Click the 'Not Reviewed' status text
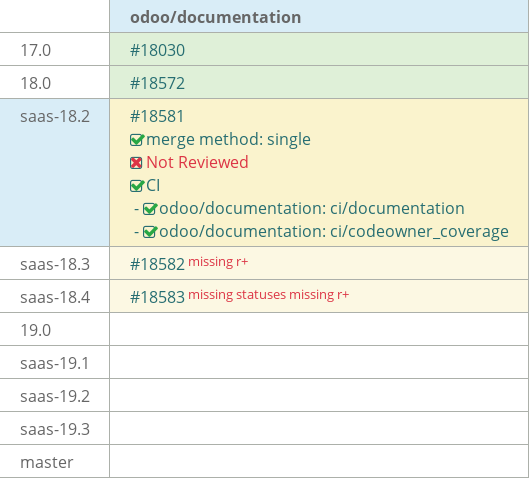The image size is (529, 478). tap(197, 163)
